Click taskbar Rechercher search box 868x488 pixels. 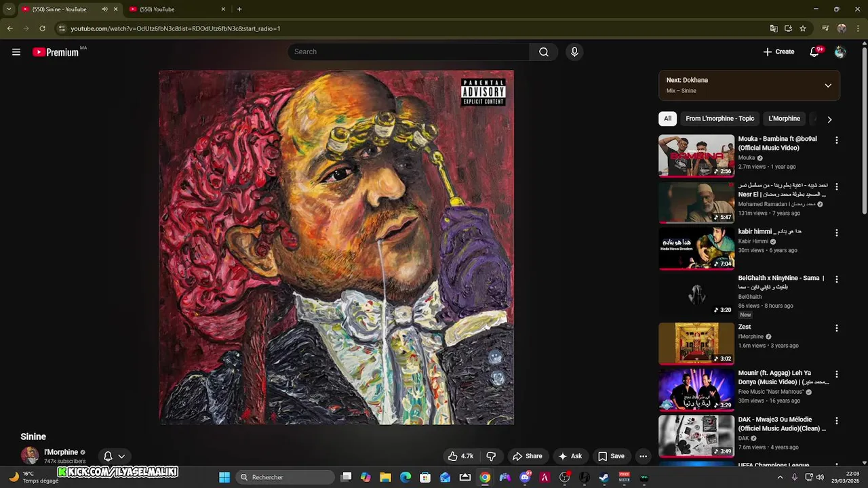(285, 477)
